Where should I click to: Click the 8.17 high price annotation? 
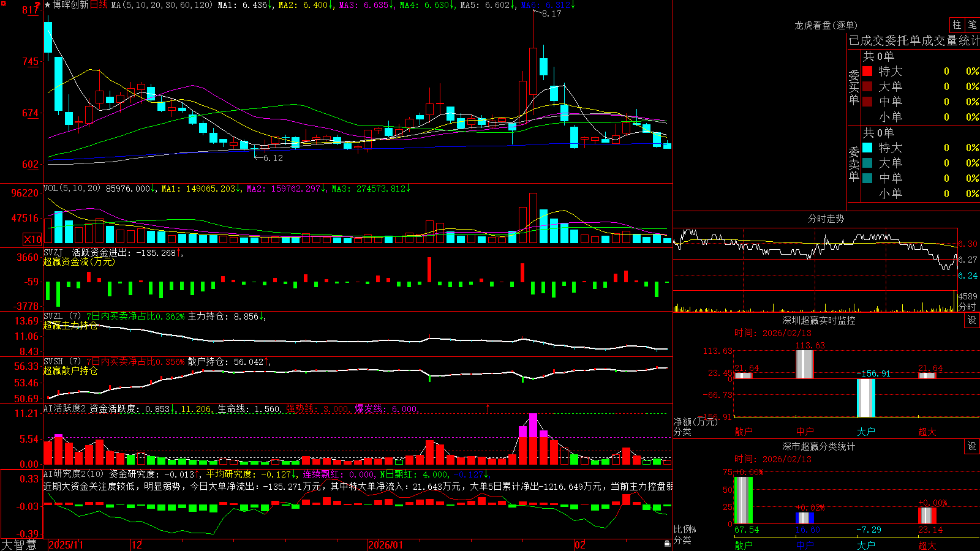pyautogui.click(x=552, y=13)
